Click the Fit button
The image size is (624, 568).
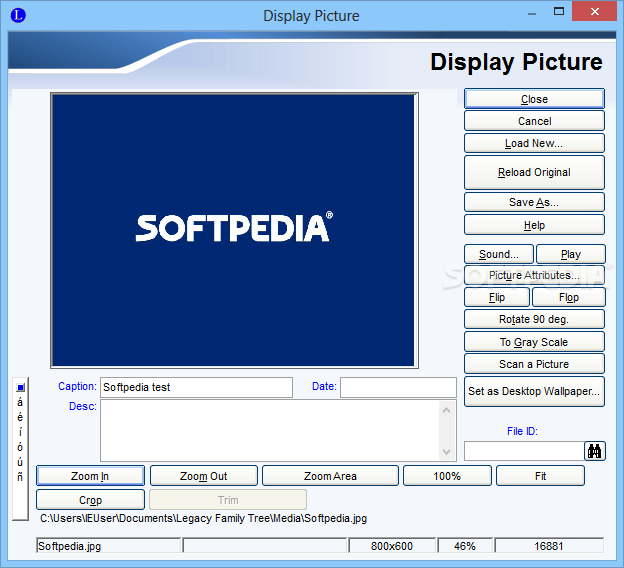540,476
